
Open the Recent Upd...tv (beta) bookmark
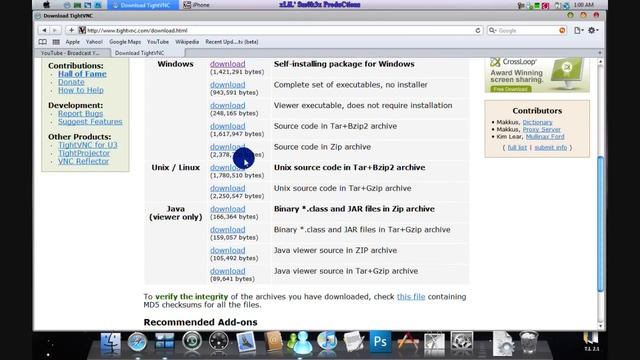pyautogui.click(x=232, y=42)
